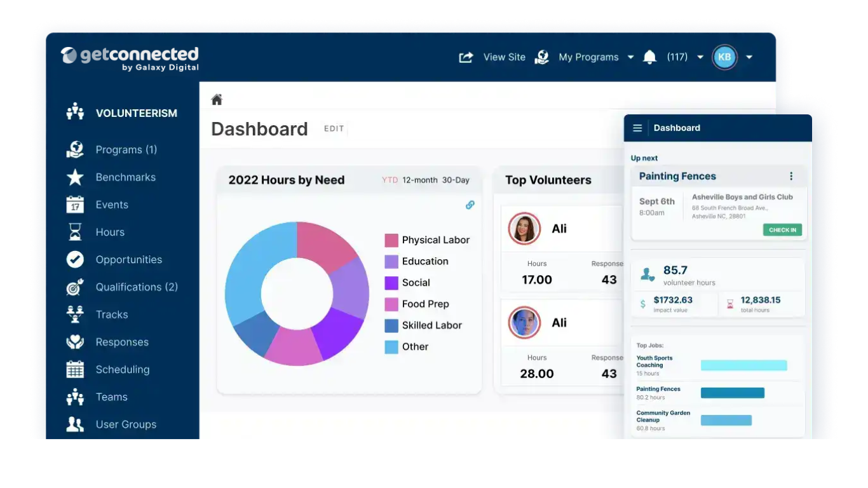Image resolution: width=868 pixels, height=488 pixels.
Task: Click the Hours hourglass sidebar icon
Action: click(x=75, y=232)
